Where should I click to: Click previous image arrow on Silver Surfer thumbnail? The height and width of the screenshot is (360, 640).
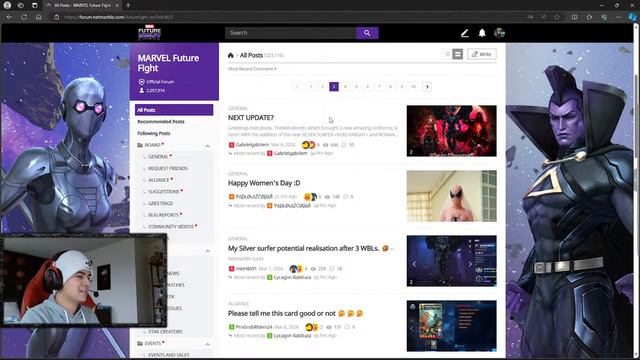pos(414,264)
